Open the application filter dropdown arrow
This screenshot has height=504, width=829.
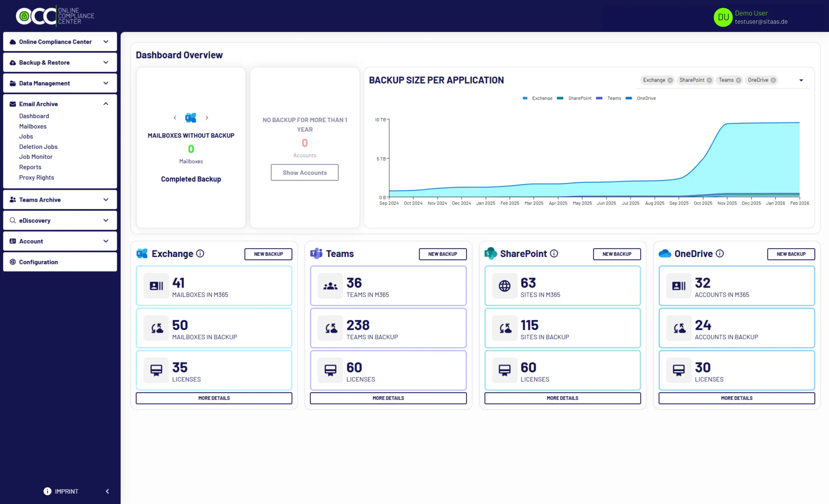tap(801, 80)
